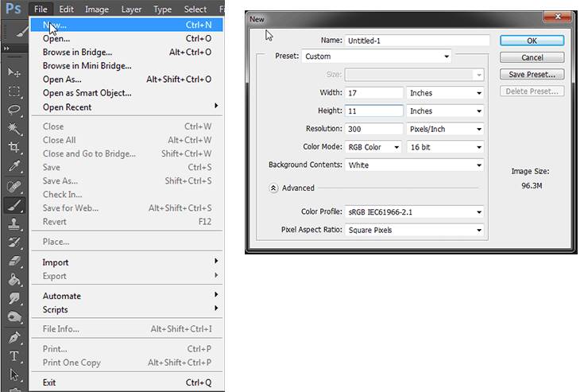Viewport: 588px width, 392px height.
Task: Select the Clone Stamp tool
Action: pos(14,224)
